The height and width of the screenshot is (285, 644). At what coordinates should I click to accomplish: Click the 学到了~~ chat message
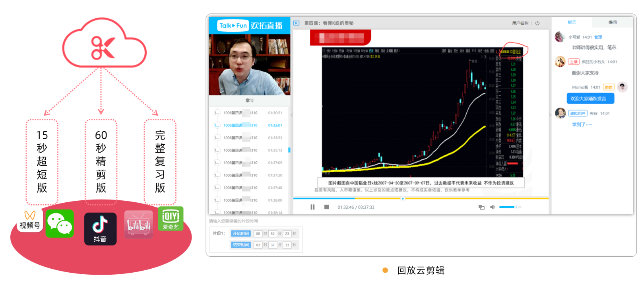point(582,125)
